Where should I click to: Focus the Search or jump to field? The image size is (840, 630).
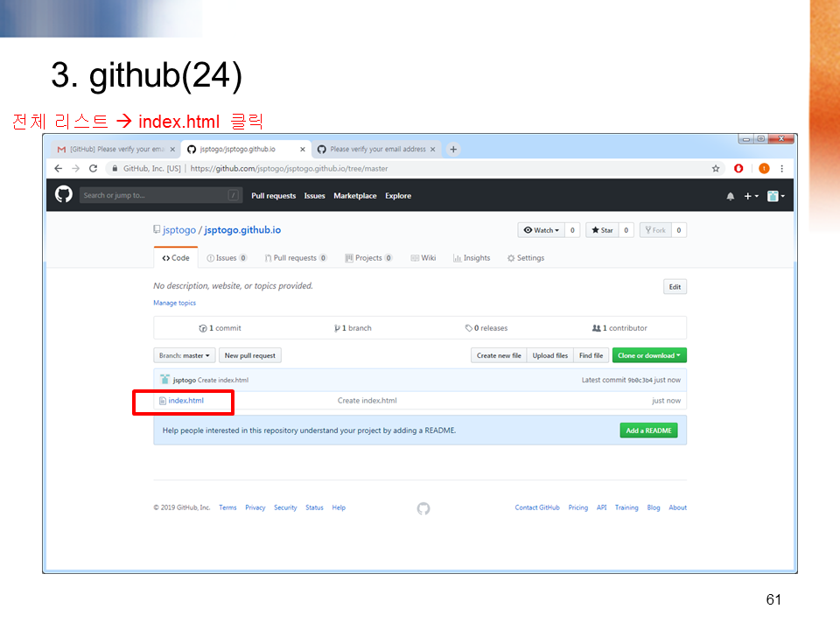coord(160,195)
